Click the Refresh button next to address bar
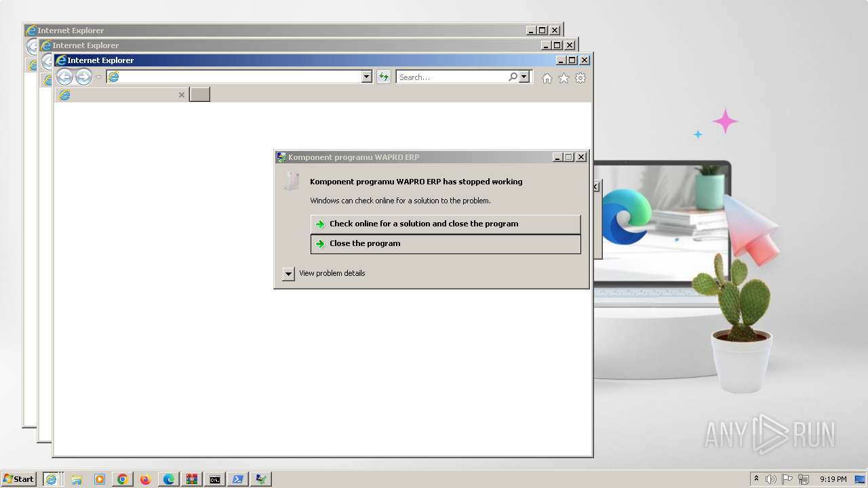This screenshot has width=868, height=488. (384, 77)
